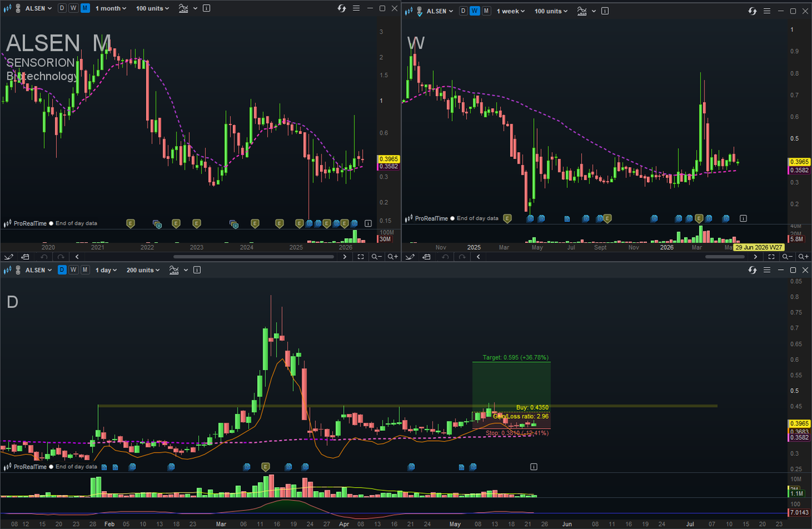Open hamburger menu of weekly chart
The image size is (812, 529).
click(x=767, y=11)
